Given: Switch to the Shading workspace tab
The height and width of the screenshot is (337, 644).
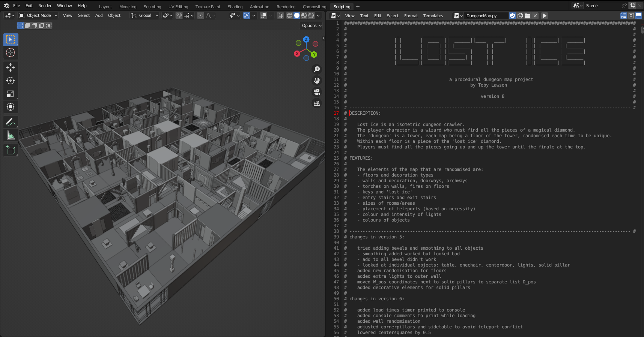Looking at the screenshot, I should tap(235, 7).
